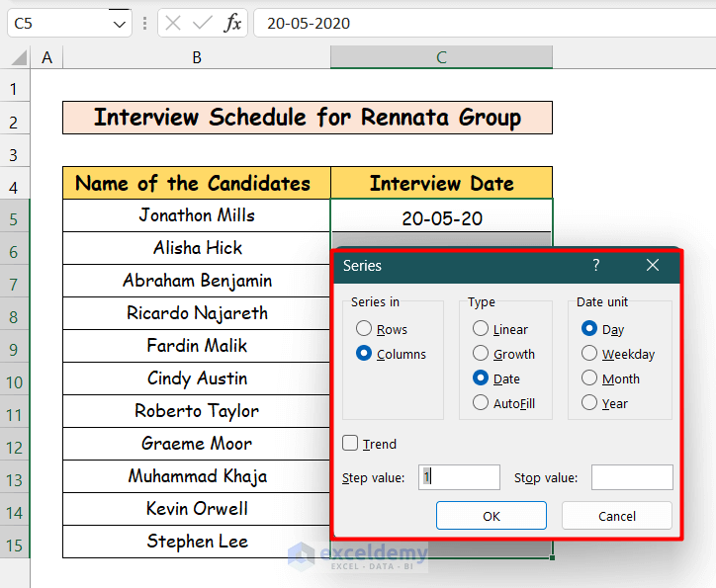716x588 pixels.
Task: Open the Name Box dropdown arrow
Action: point(120,23)
